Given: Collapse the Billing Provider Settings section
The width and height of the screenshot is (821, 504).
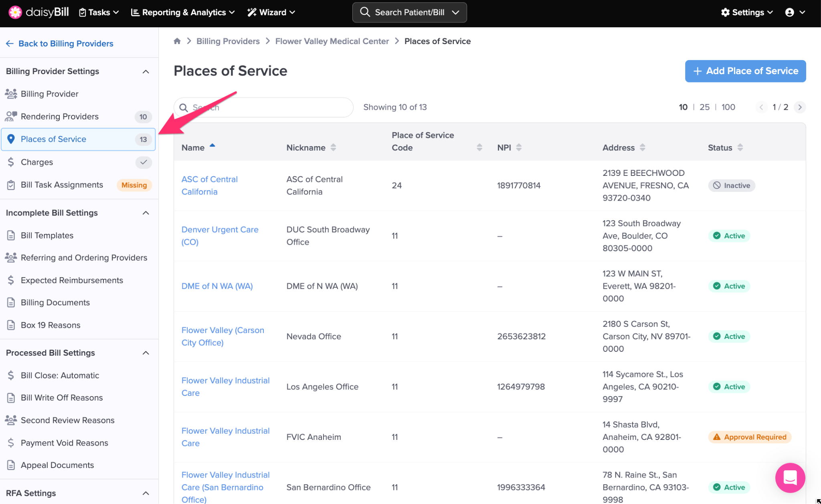Looking at the screenshot, I should (x=146, y=71).
